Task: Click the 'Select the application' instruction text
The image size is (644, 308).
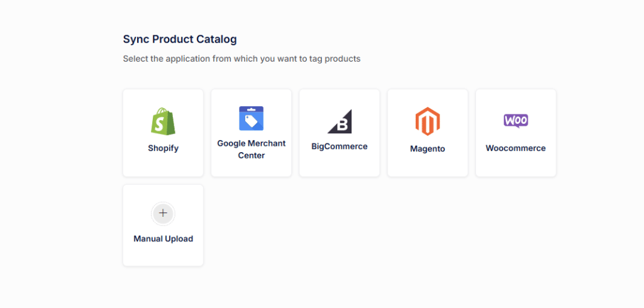Action: click(x=241, y=59)
